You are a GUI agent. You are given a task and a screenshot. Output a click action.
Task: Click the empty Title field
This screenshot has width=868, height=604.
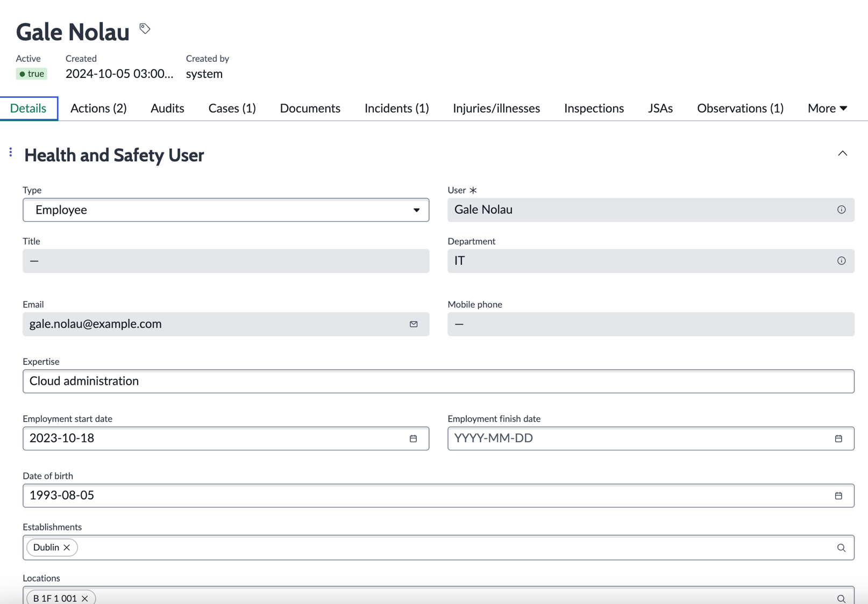point(226,261)
